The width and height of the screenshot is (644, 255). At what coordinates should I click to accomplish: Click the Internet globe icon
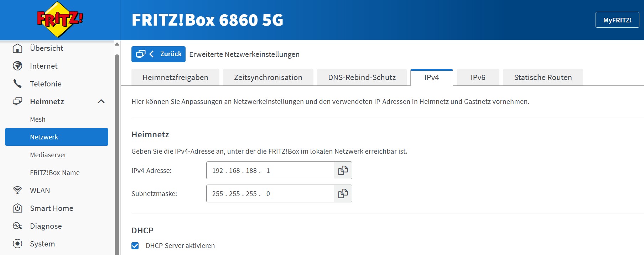coord(17,66)
